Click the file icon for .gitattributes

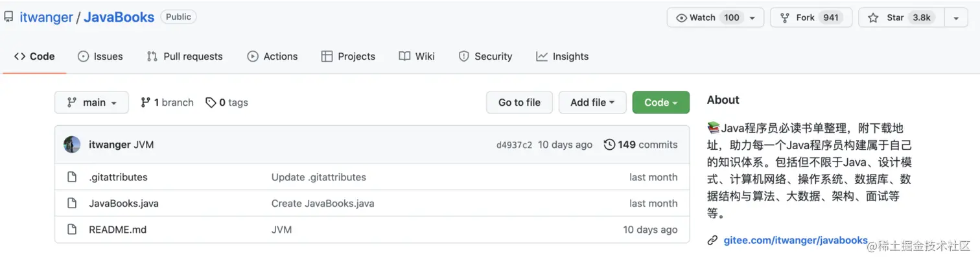[x=73, y=177]
